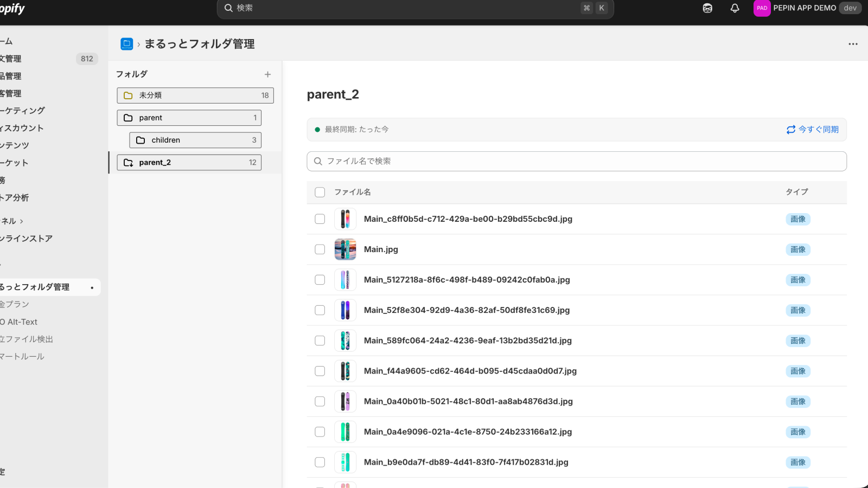Viewport: 868px width, 488px height.
Task: Click the Sidekick assistant icon in top bar
Action: [707, 8]
